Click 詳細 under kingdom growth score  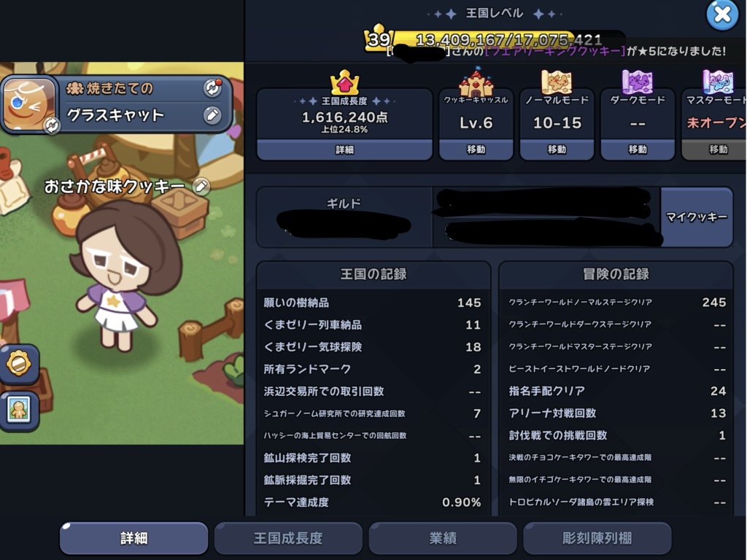click(x=344, y=149)
